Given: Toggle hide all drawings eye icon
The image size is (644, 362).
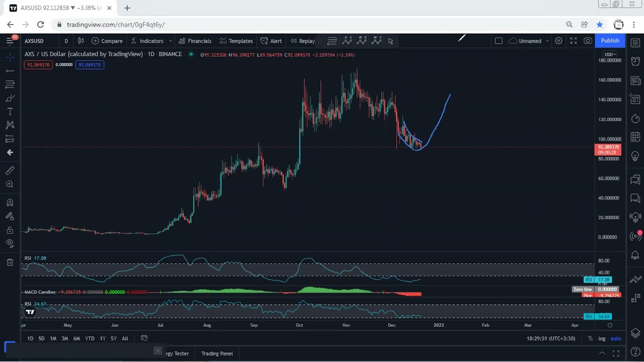Looking at the screenshot, I should (10, 243).
